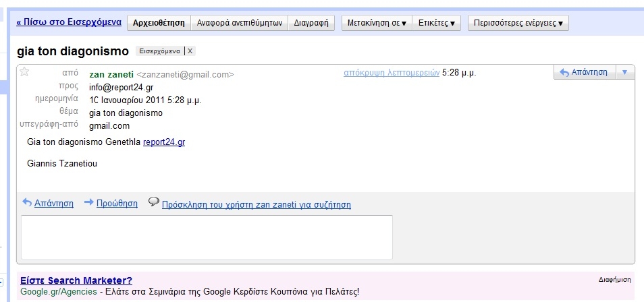644x302 pixels.
Task: Click the forward arrow icon next to Προώθηση
Action: point(88,202)
